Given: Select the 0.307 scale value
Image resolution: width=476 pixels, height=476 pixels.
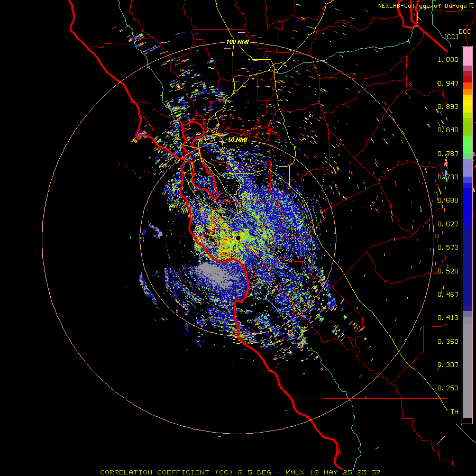Looking at the screenshot, I should point(448,365).
